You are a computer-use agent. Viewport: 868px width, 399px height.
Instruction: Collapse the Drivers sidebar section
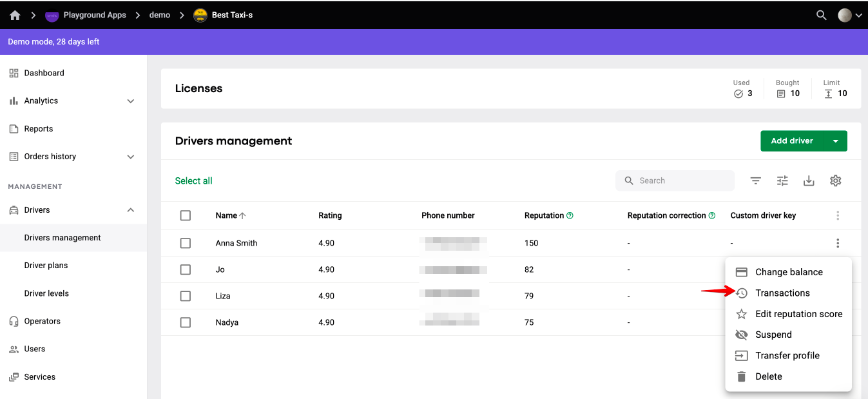pyautogui.click(x=131, y=210)
